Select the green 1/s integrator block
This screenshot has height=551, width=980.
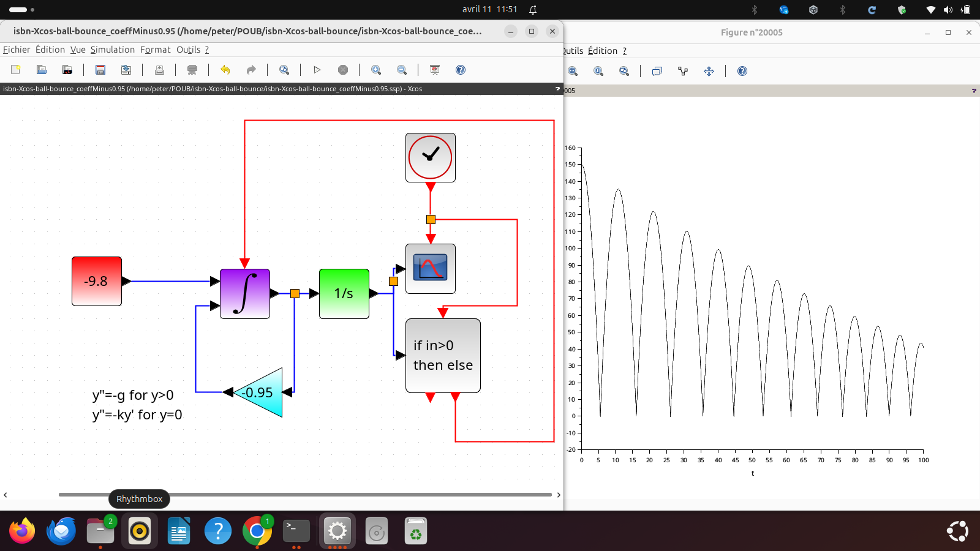coord(344,294)
